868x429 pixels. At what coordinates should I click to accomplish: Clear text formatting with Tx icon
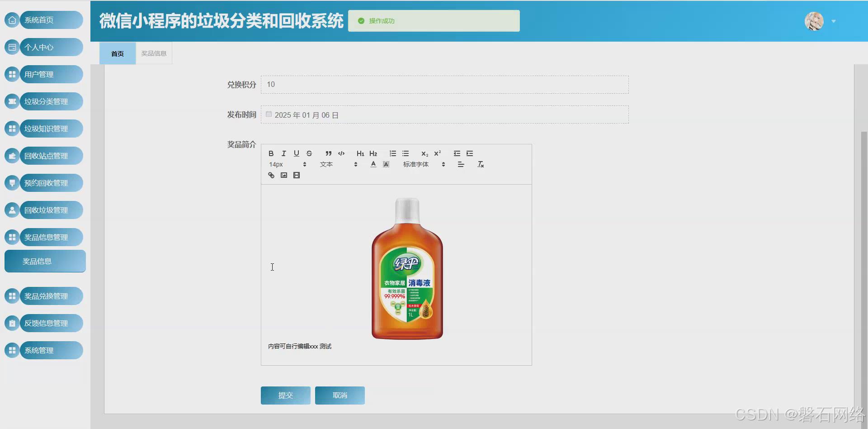[481, 164]
